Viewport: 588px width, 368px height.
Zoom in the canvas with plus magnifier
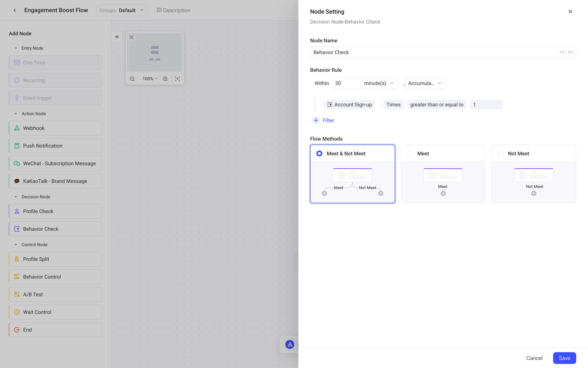click(x=165, y=79)
